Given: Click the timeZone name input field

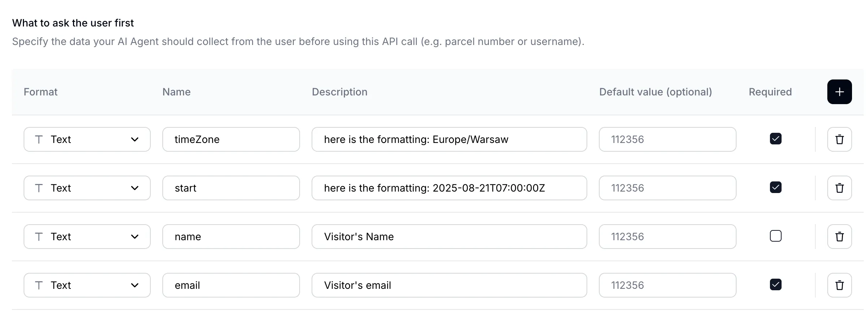Looking at the screenshot, I should 231,139.
